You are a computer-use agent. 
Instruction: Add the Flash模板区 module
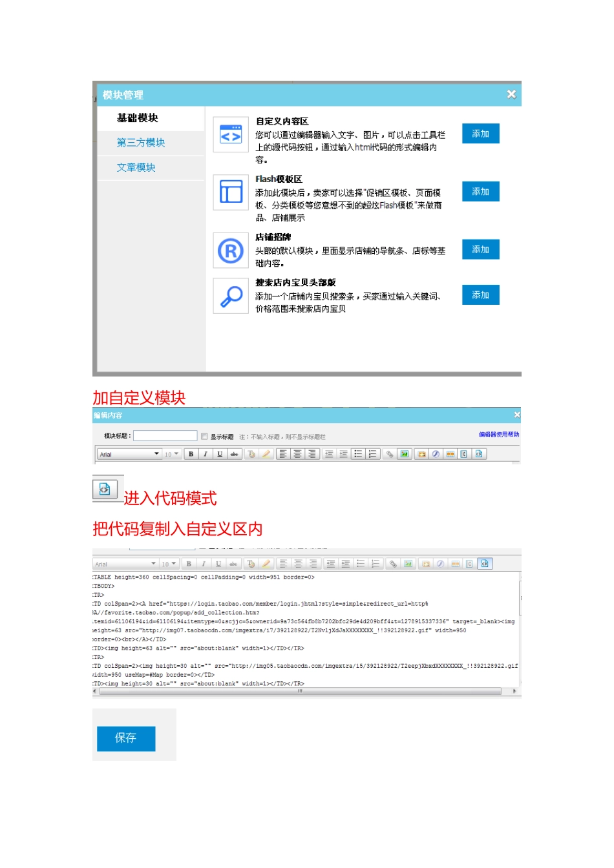coord(480,192)
